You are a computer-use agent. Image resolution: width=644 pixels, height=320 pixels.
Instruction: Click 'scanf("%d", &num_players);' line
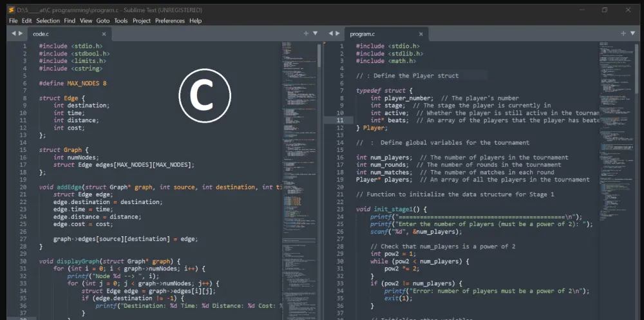click(x=416, y=231)
